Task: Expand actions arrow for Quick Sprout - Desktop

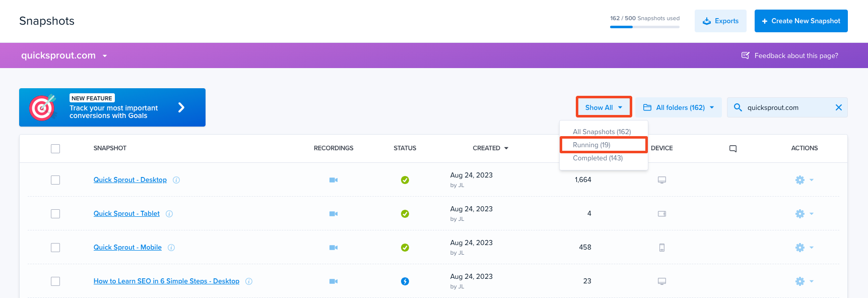Action: (x=812, y=180)
